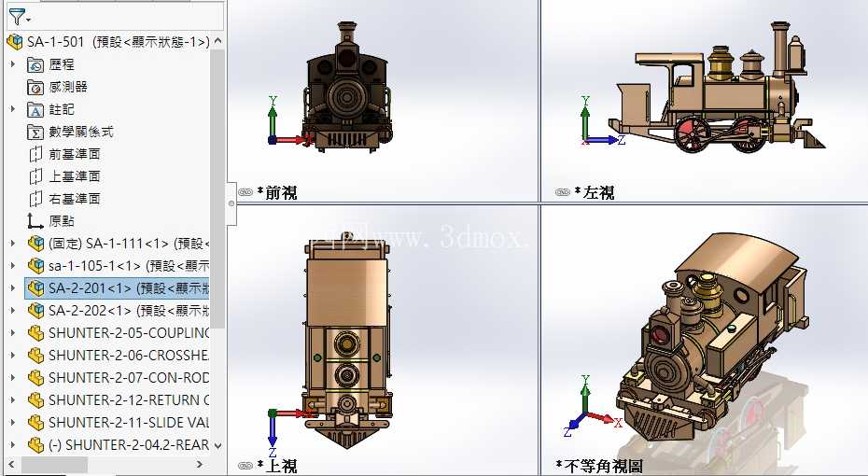Click the SHUNTER-2-07-CON-ROD part icon
This screenshot has width=868, height=476.
click(35, 377)
